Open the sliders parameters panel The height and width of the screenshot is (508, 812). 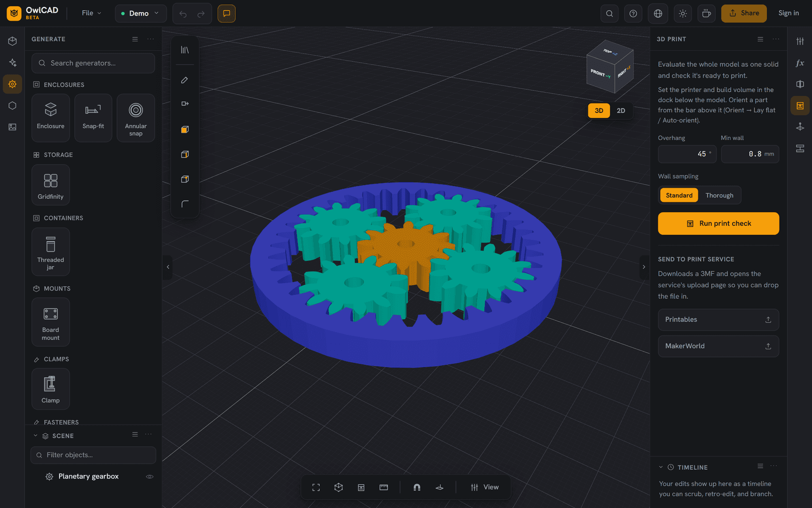pos(800,41)
